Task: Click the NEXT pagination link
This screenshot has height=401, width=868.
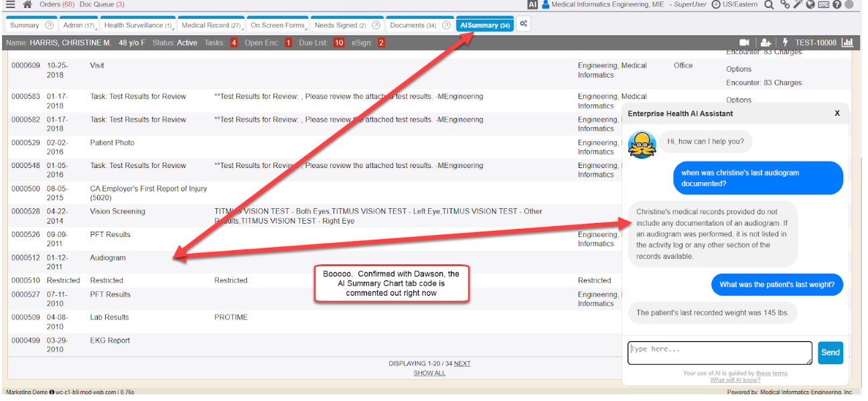Action: pos(462,364)
